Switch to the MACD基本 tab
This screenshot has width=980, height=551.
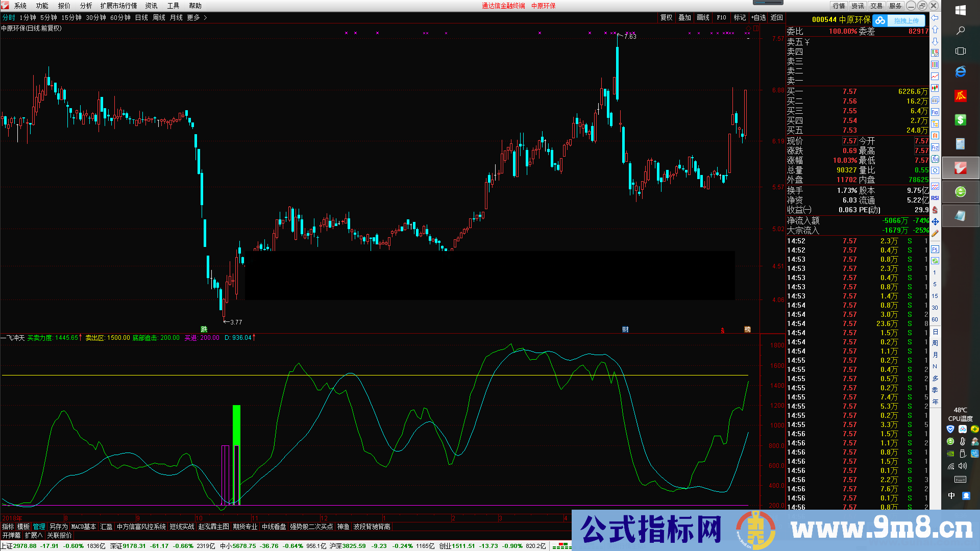pos(84,527)
